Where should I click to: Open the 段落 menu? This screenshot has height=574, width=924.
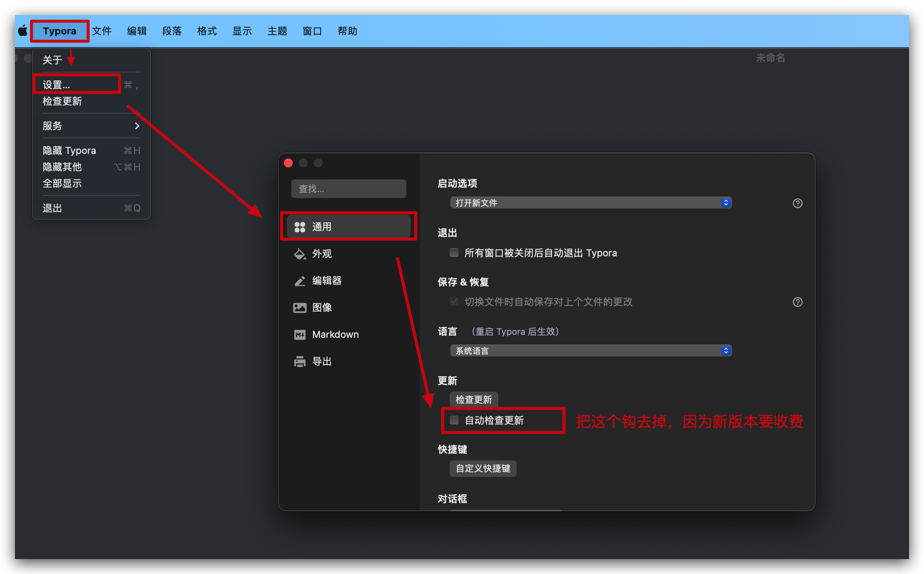(x=172, y=31)
